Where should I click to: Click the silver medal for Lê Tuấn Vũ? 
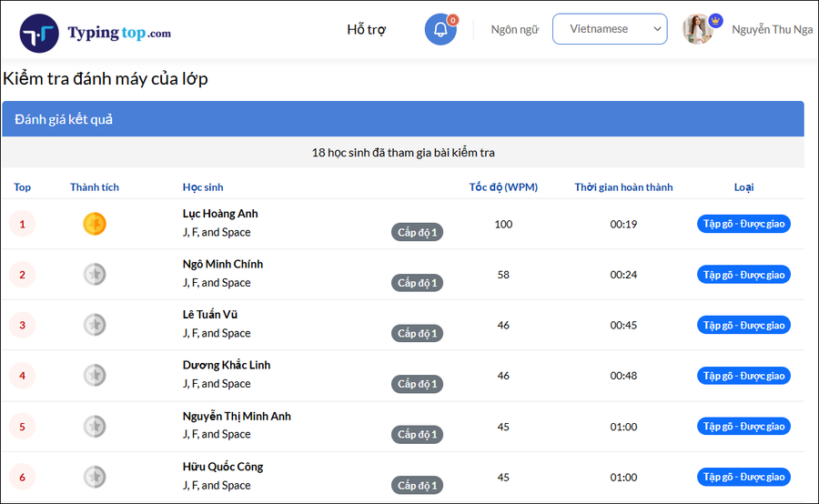(x=95, y=325)
